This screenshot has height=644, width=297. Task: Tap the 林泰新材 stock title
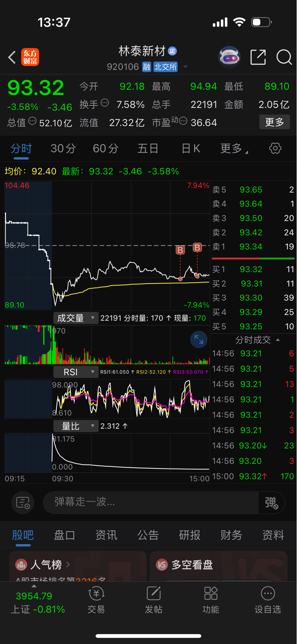(x=142, y=51)
